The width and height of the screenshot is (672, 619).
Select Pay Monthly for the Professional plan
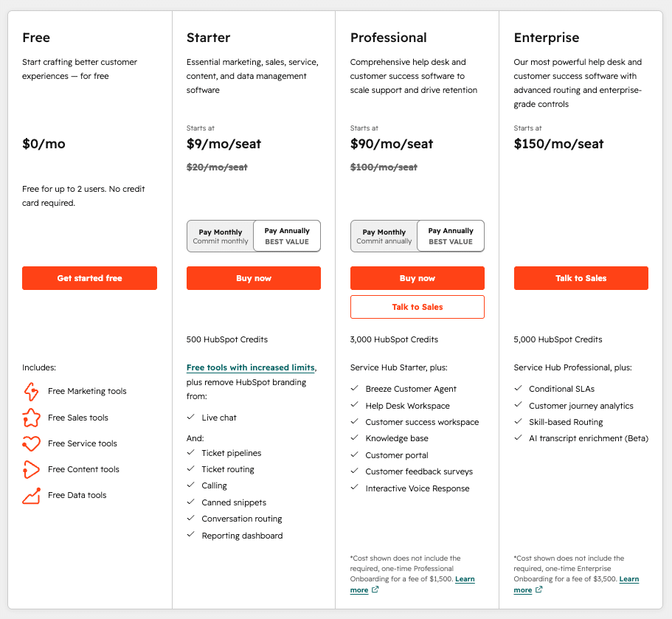tap(384, 235)
